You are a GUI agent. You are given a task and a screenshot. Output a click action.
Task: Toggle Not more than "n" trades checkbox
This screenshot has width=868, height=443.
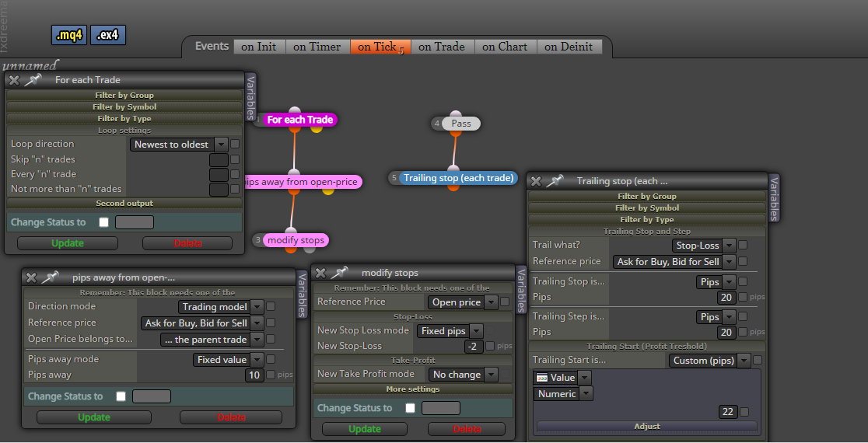pos(235,189)
